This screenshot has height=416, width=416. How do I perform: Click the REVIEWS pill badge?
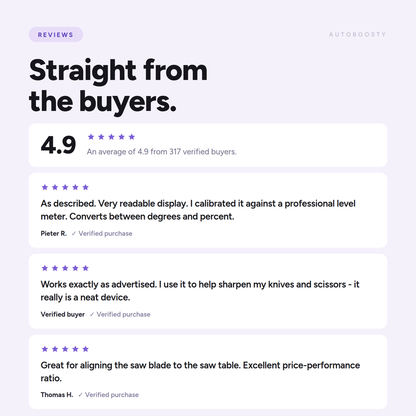56,35
